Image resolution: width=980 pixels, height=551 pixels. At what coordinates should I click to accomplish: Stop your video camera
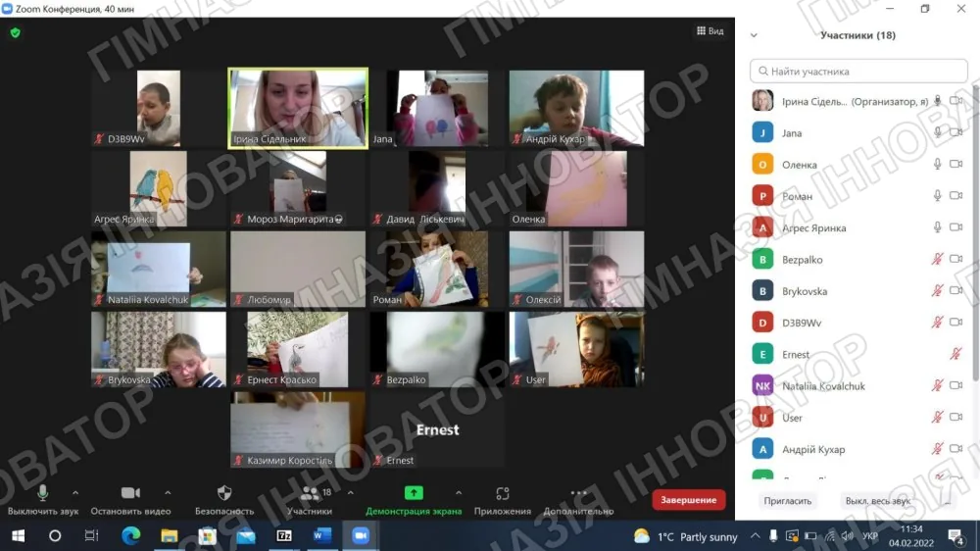click(130, 493)
